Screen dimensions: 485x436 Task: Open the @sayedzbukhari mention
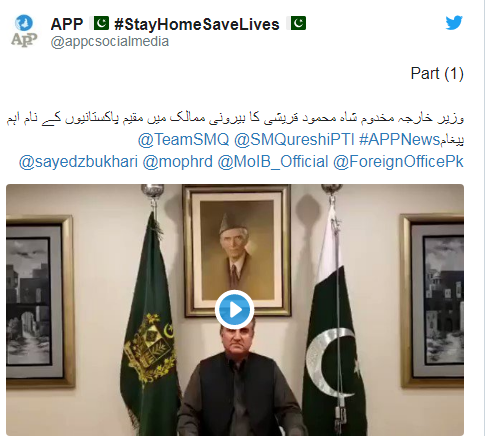pos(78,162)
